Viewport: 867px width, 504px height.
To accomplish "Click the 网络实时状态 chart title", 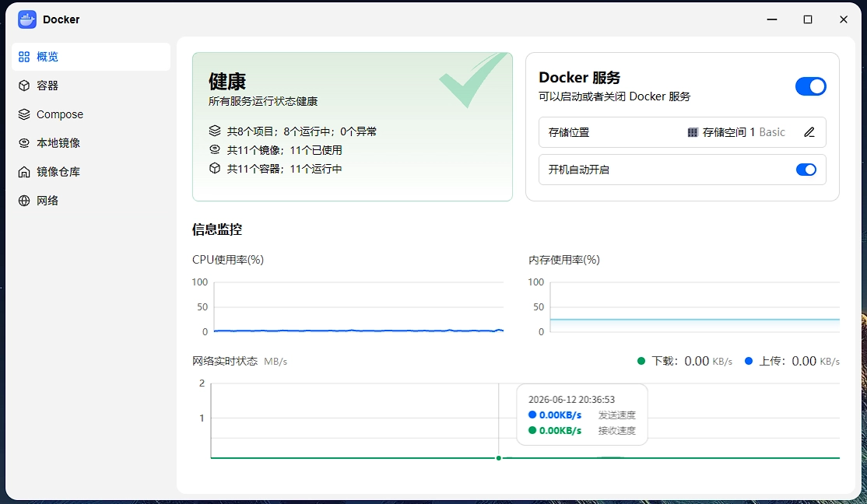I will click(224, 361).
